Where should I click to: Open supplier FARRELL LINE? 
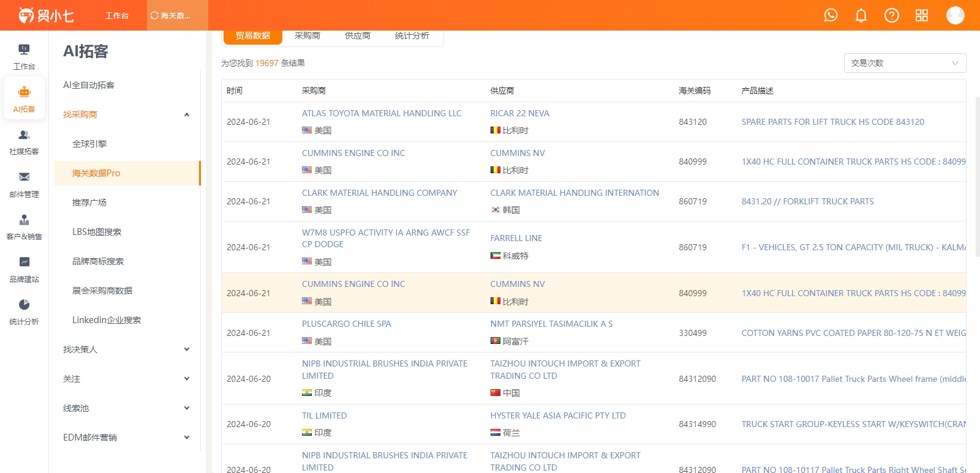point(516,238)
